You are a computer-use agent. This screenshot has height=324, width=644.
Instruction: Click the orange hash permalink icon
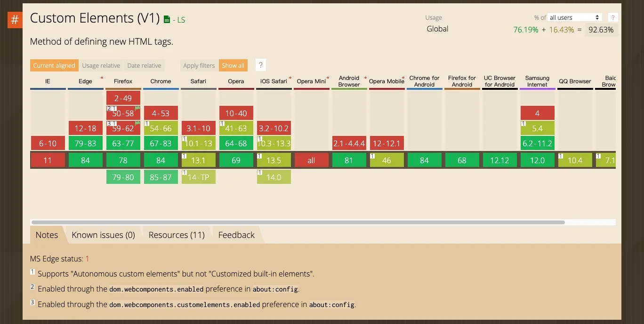tap(15, 20)
